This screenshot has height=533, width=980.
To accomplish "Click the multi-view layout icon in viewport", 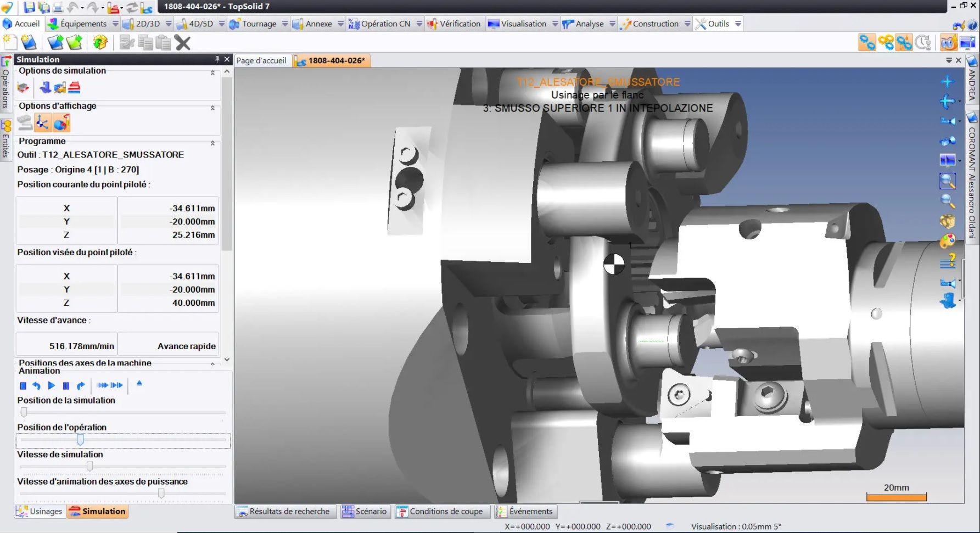I will coord(947,160).
